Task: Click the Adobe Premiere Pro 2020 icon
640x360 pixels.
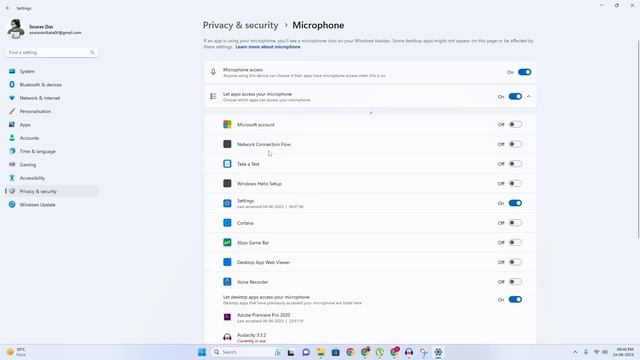Action: pos(227,317)
